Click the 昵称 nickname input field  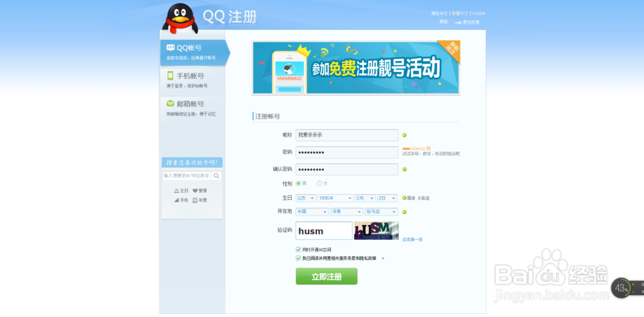pyautogui.click(x=346, y=135)
